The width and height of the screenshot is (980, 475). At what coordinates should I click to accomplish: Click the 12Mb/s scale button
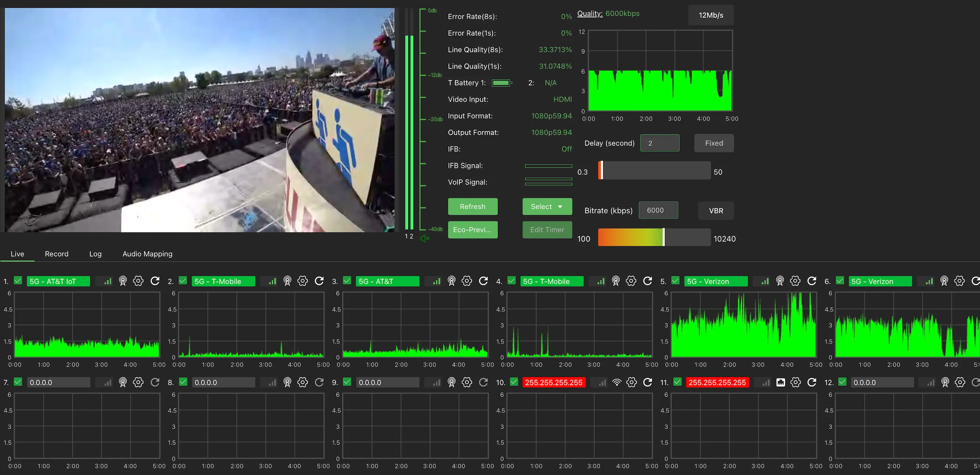711,15
